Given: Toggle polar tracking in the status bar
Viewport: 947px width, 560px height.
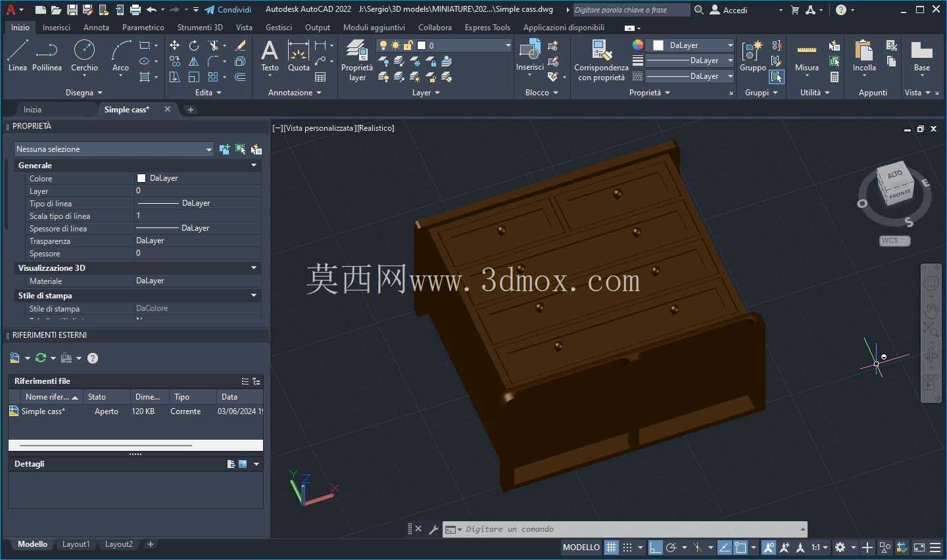Looking at the screenshot, I should [671, 548].
